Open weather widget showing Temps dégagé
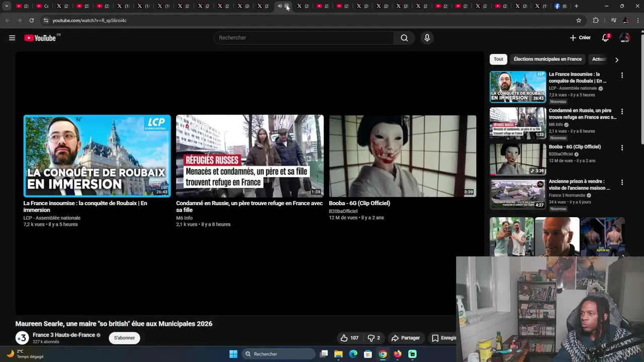 (x=25, y=354)
